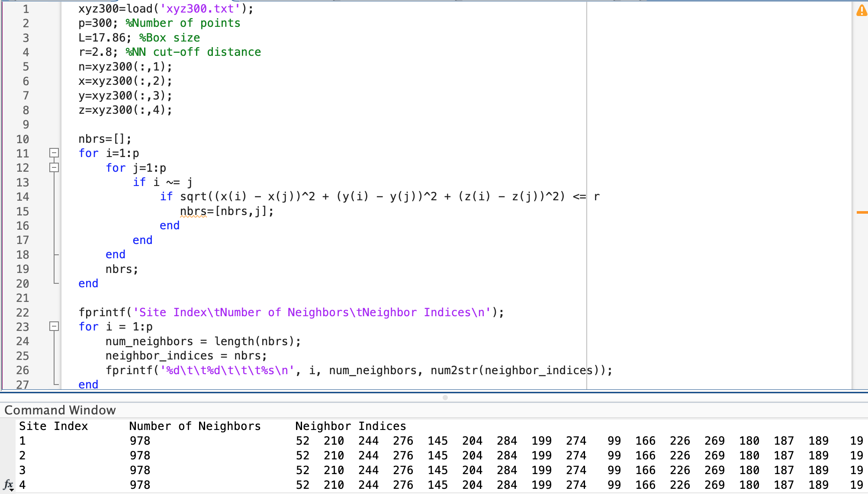This screenshot has width=868, height=494.
Task: Click the fx icon in the Command Window gutter
Action: (x=9, y=485)
